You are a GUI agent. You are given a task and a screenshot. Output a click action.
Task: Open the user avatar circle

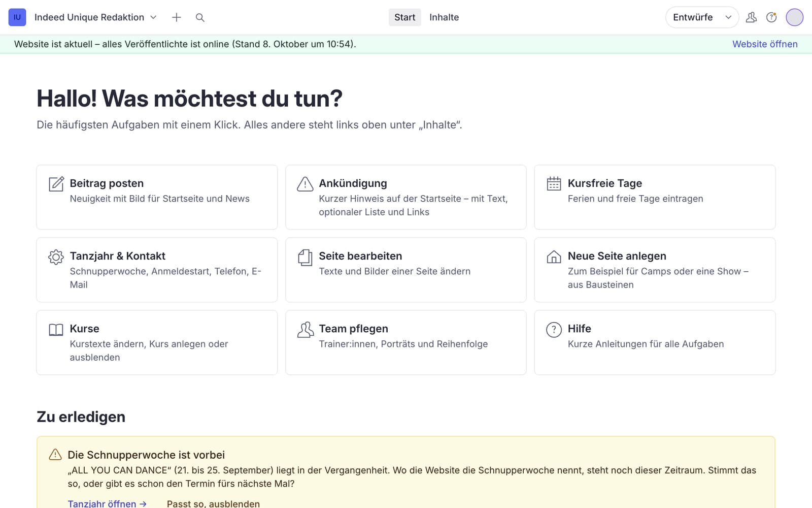coord(794,17)
